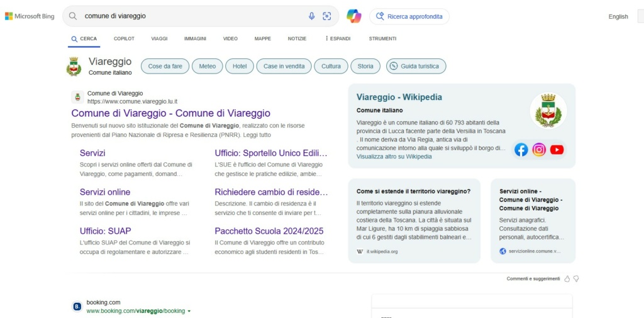Screen dimensions: 644x318
Task: Switch language to English
Action: point(618,17)
